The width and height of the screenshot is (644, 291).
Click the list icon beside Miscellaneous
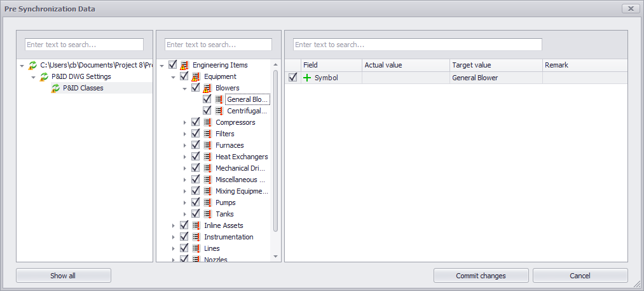coord(207,180)
